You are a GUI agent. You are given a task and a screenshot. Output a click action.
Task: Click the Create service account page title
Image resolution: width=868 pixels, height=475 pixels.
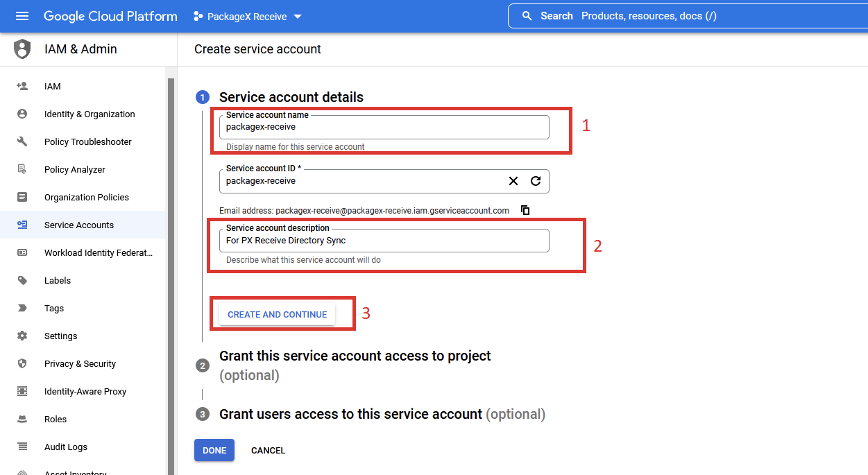tap(257, 49)
